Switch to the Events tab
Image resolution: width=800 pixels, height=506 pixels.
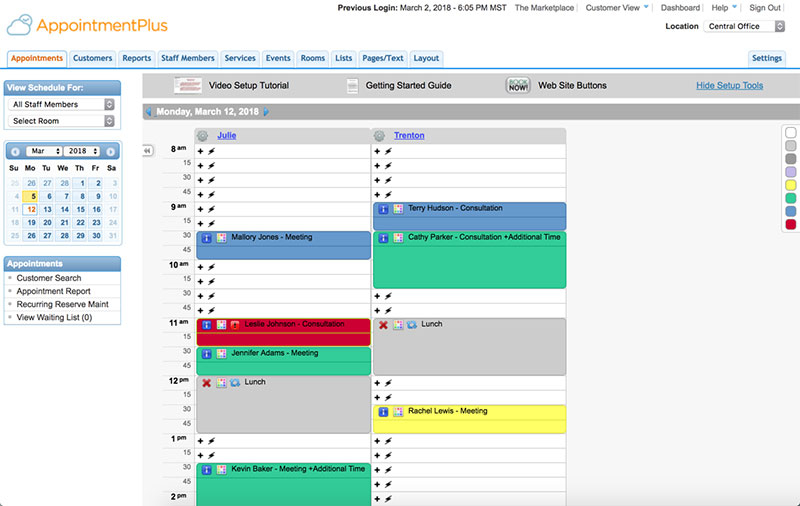(278, 58)
